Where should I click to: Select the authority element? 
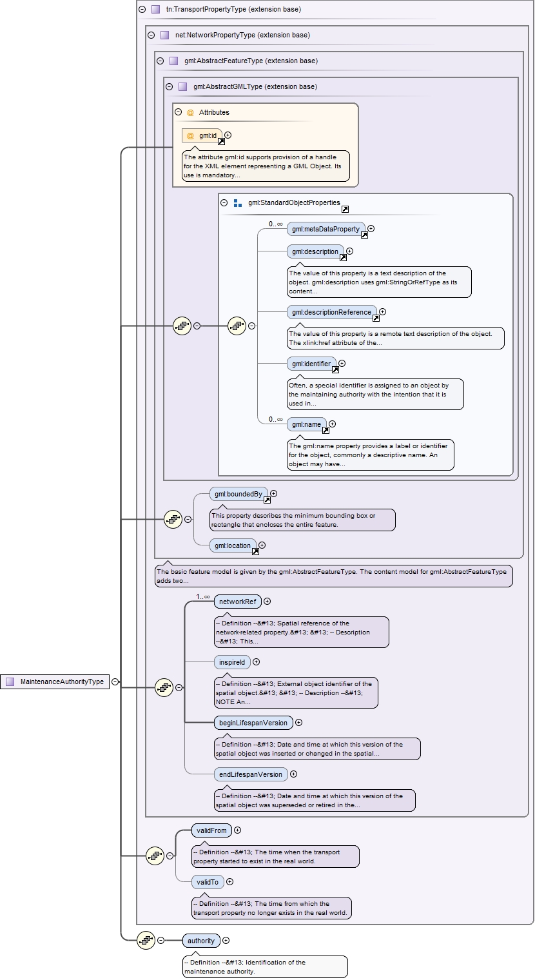point(201,941)
